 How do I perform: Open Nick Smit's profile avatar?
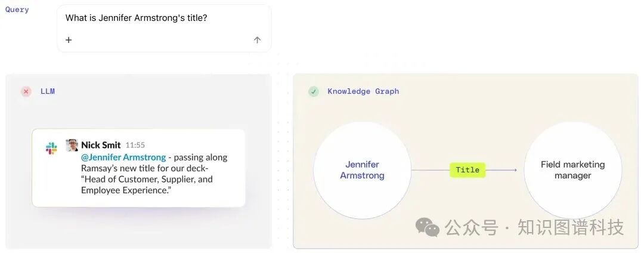pyautogui.click(x=72, y=145)
